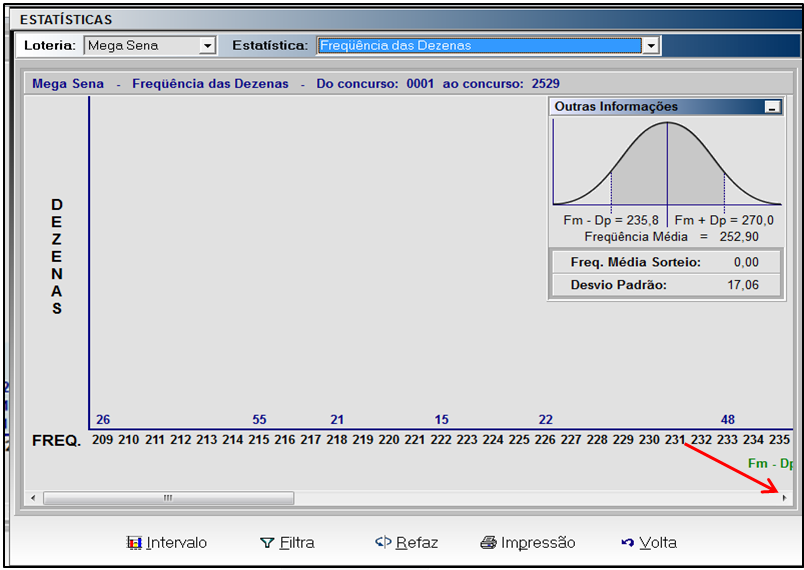The height and width of the screenshot is (570, 804).
Task: Click the Refaz button label
Action: click(x=417, y=542)
